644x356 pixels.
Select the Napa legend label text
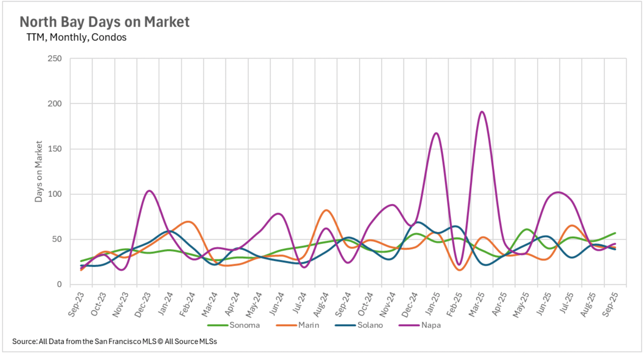point(431,325)
